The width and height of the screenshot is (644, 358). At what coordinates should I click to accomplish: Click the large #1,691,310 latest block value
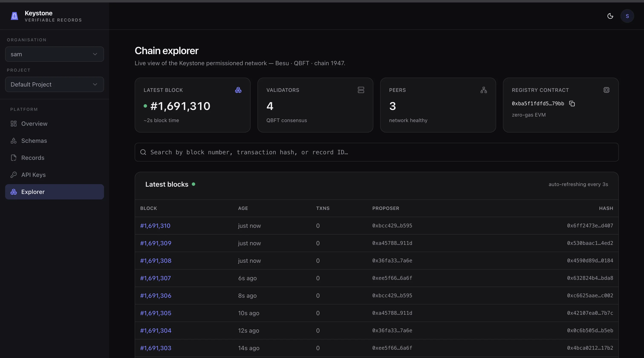coord(180,106)
